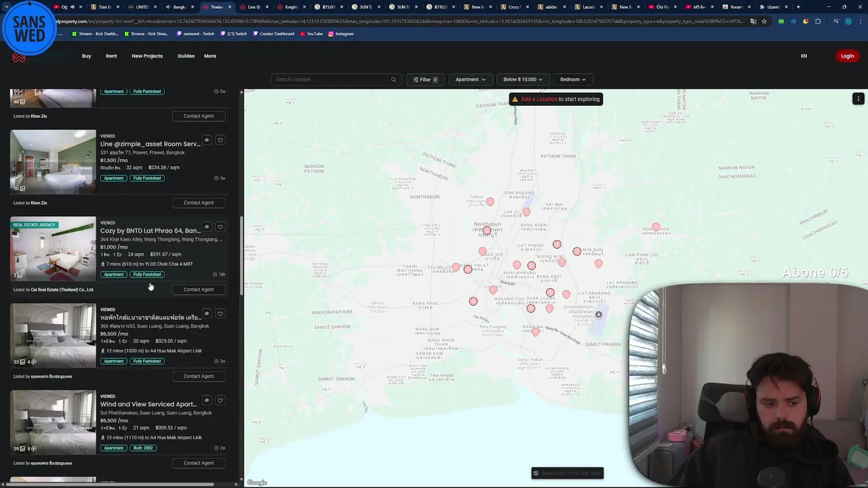Open Rent in the site navigation
This screenshot has height=488, width=868.
[x=111, y=56]
